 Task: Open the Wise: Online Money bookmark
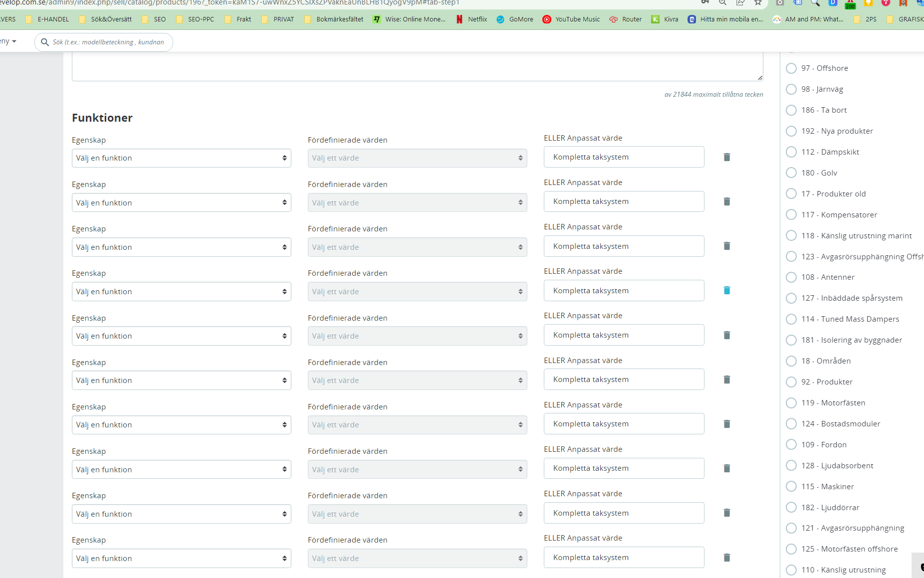pos(410,19)
